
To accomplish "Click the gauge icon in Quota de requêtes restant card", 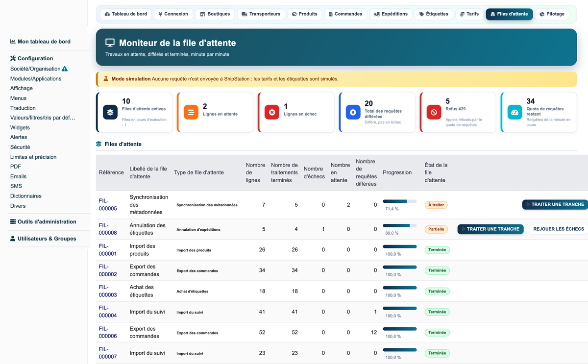I will [514, 112].
